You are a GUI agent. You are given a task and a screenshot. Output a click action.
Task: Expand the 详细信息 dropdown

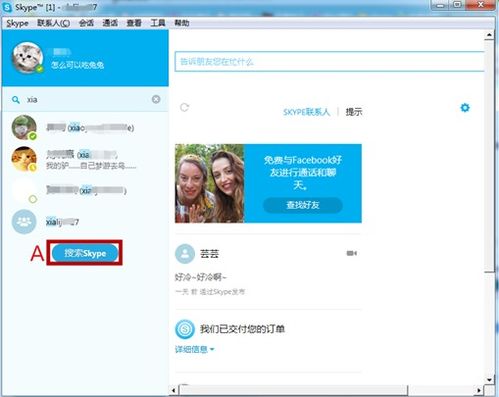(x=195, y=349)
